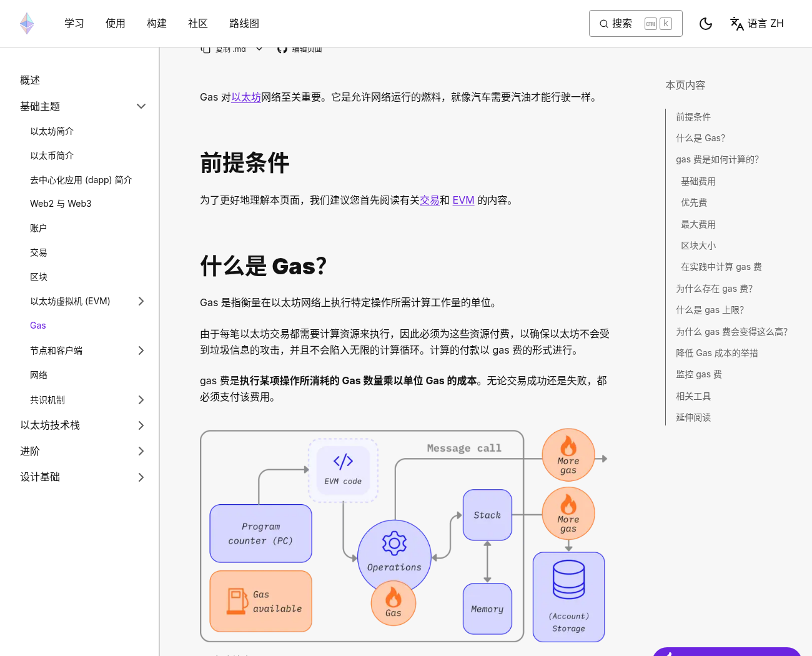
Task: Jump to 基础费用 in page contents
Action: pos(698,181)
